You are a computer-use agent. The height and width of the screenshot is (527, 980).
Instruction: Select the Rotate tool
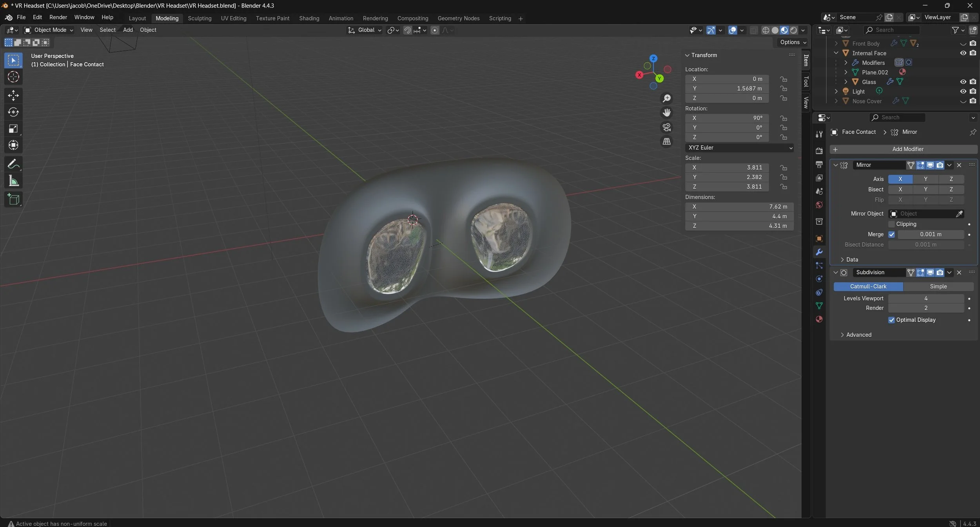click(x=13, y=112)
